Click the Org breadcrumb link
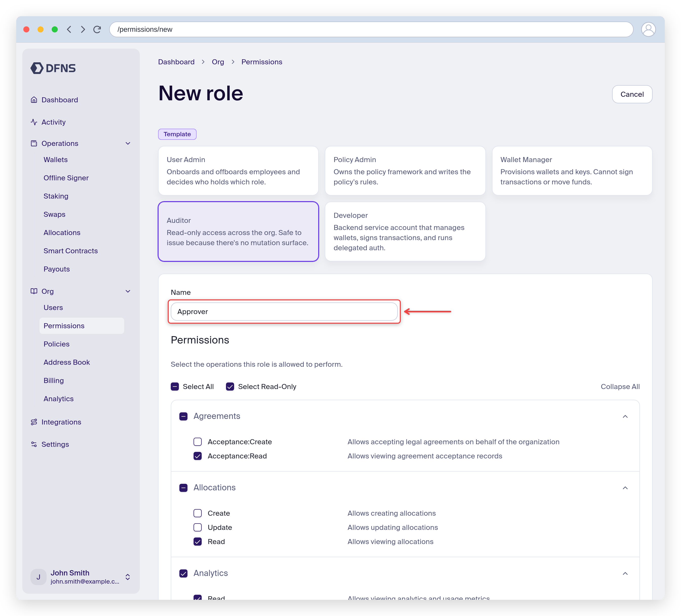The height and width of the screenshot is (616, 681). (218, 62)
